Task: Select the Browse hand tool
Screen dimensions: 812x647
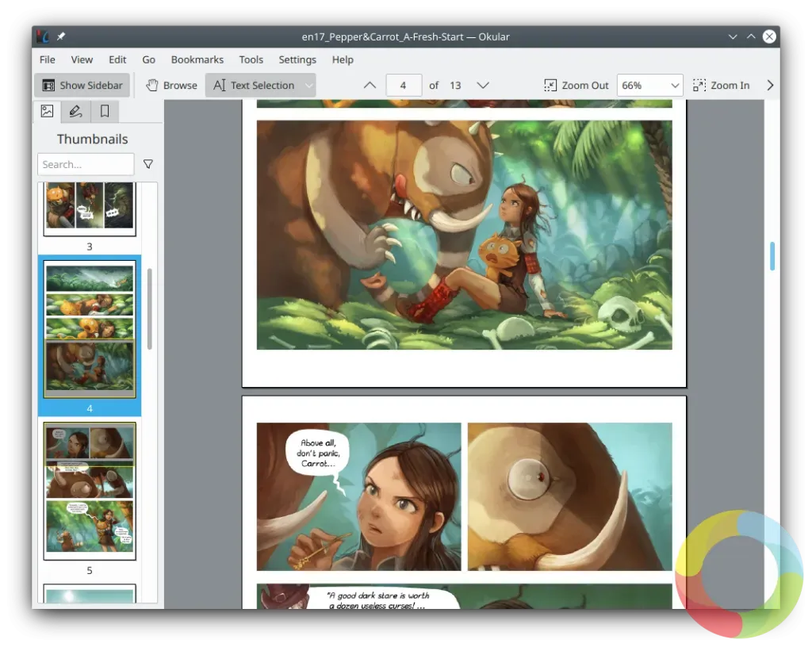Action: click(x=172, y=86)
